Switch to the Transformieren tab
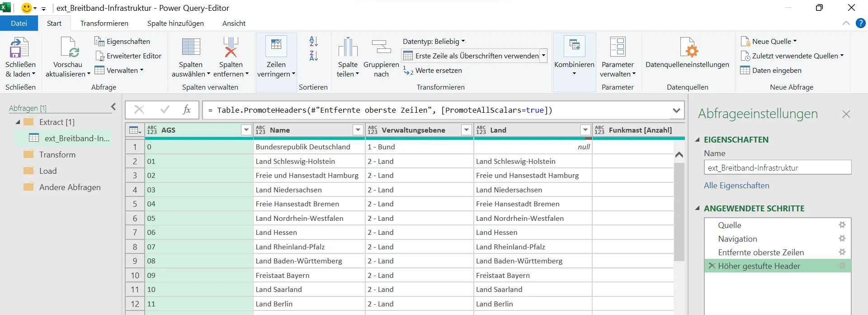The height and width of the screenshot is (315, 868). click(x=104, y=23)
